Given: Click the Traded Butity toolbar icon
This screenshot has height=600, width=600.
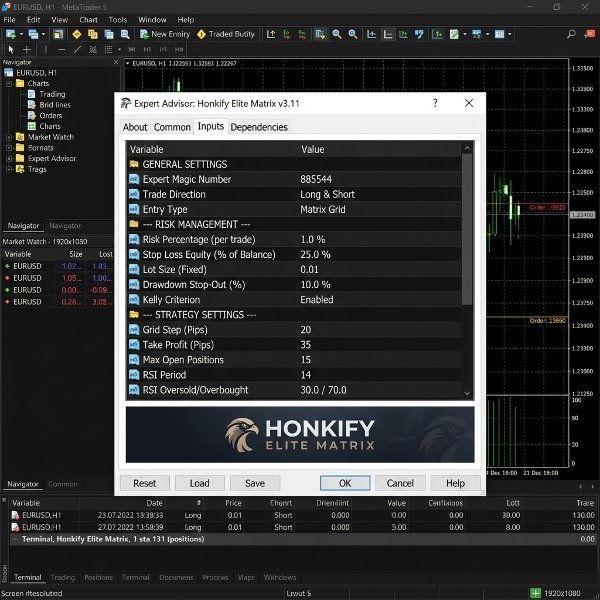Looking at the screenshot, I should pos(201,34).
